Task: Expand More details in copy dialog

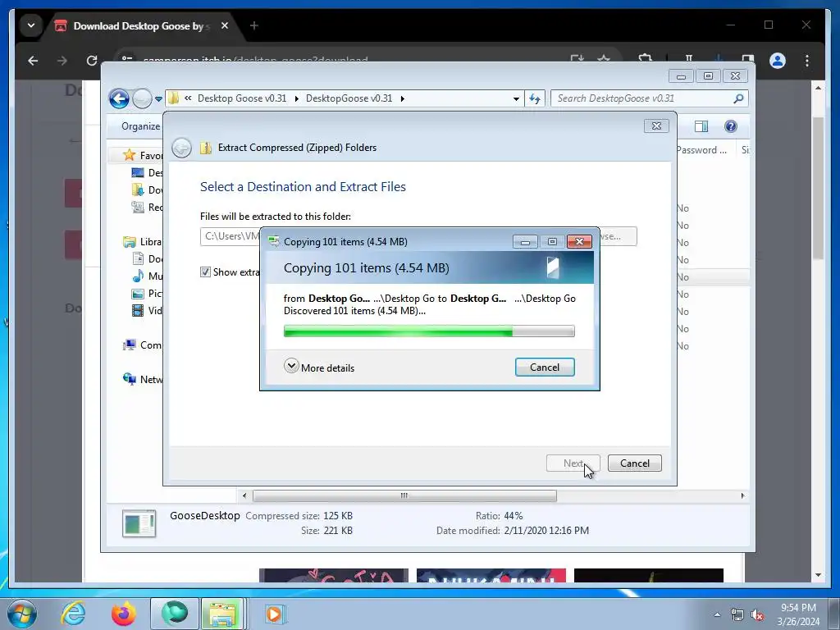Action: (319, 367)
